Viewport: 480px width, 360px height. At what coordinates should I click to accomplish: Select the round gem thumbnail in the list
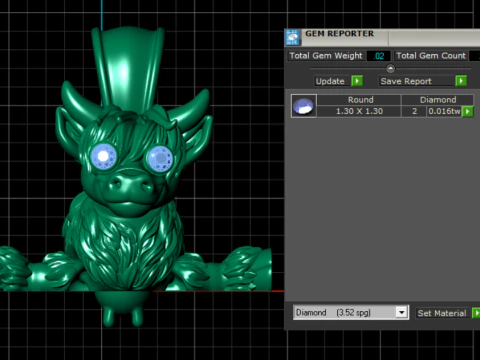tap(303, 106)
